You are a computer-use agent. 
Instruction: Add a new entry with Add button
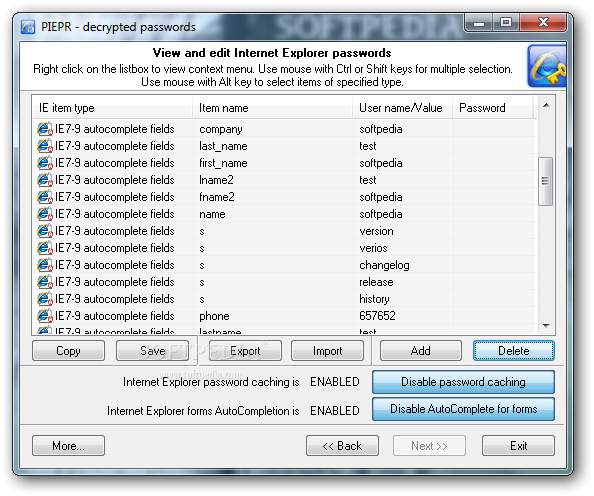coord(421,350)
